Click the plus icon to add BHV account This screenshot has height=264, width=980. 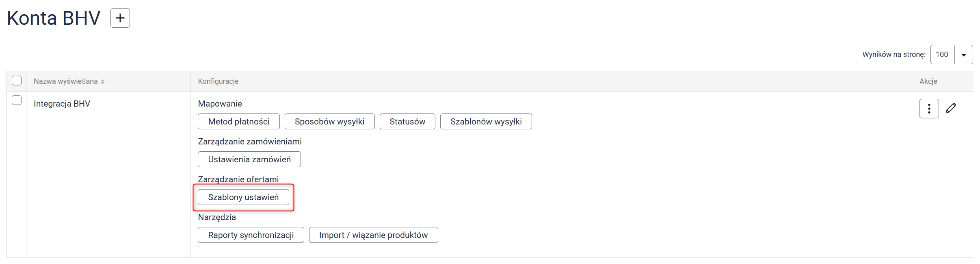[120, 18]
